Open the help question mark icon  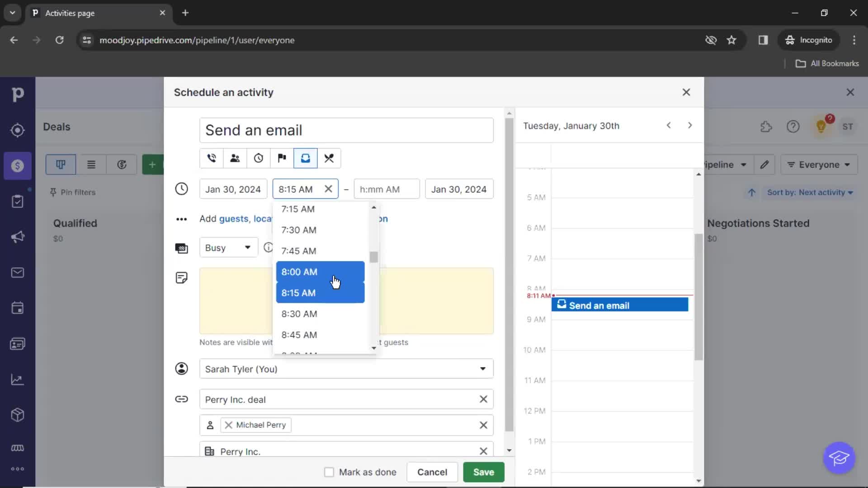(x=793, y=127)
